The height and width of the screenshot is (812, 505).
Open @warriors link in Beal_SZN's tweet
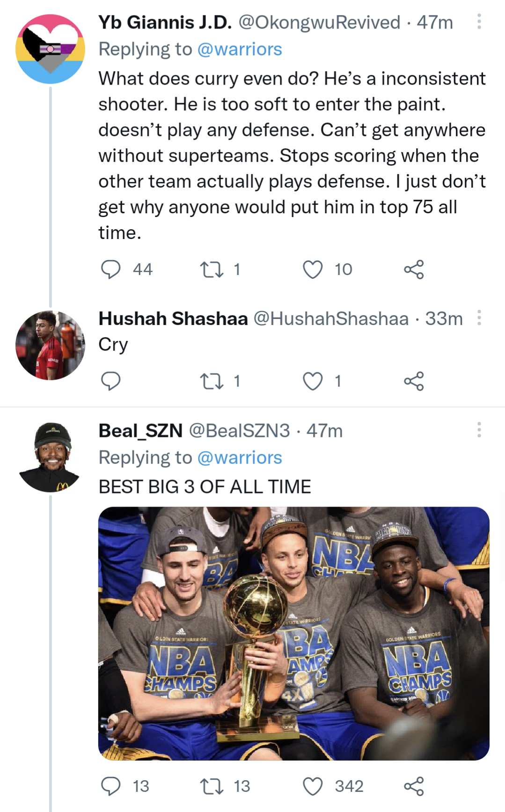click(240, 457)
